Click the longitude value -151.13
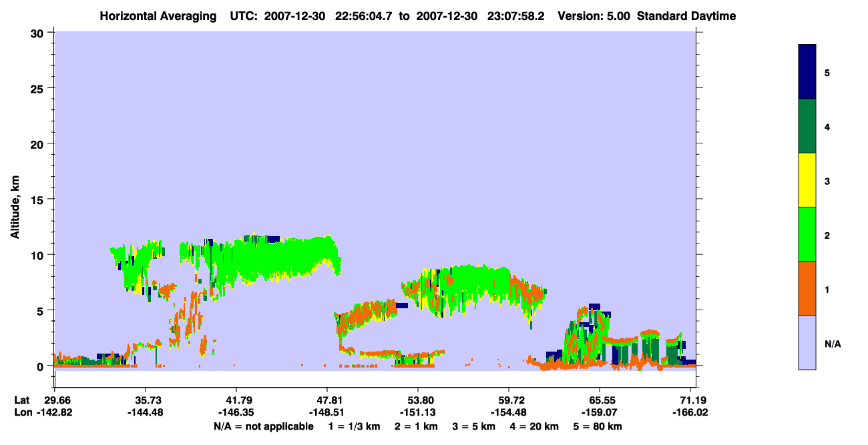The image size is (868, 445). click(x=417, y=412)
